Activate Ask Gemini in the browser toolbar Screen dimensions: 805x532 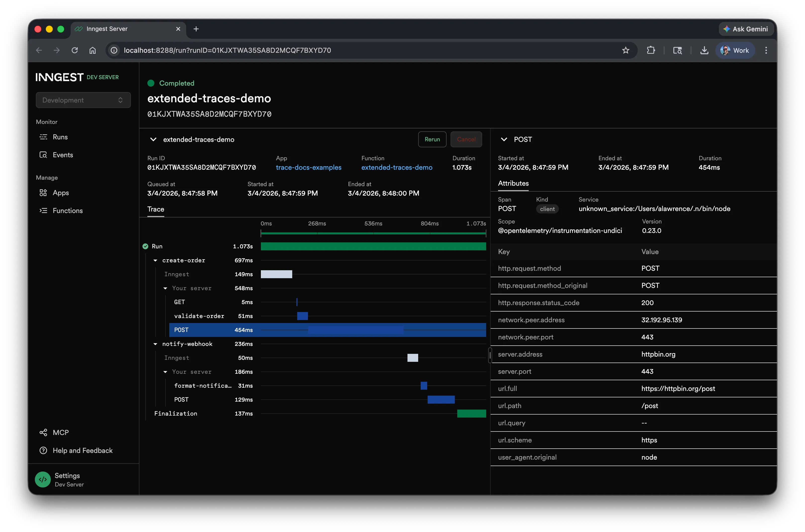(x=746, y=29)
